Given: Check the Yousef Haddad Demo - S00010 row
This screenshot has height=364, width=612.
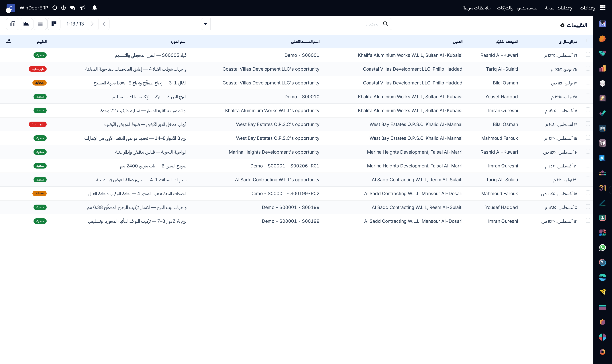Looking at the screenshot, I should pos(588,96).
